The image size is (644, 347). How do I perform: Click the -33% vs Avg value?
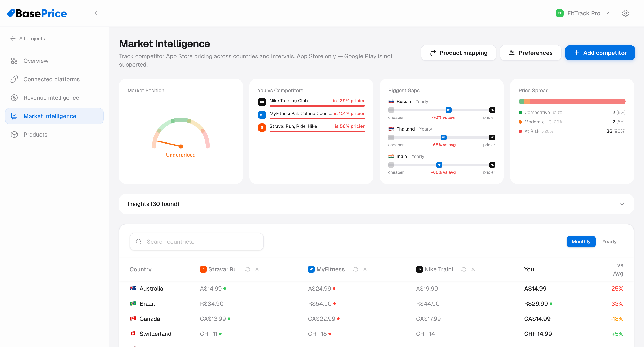point(616,304)
